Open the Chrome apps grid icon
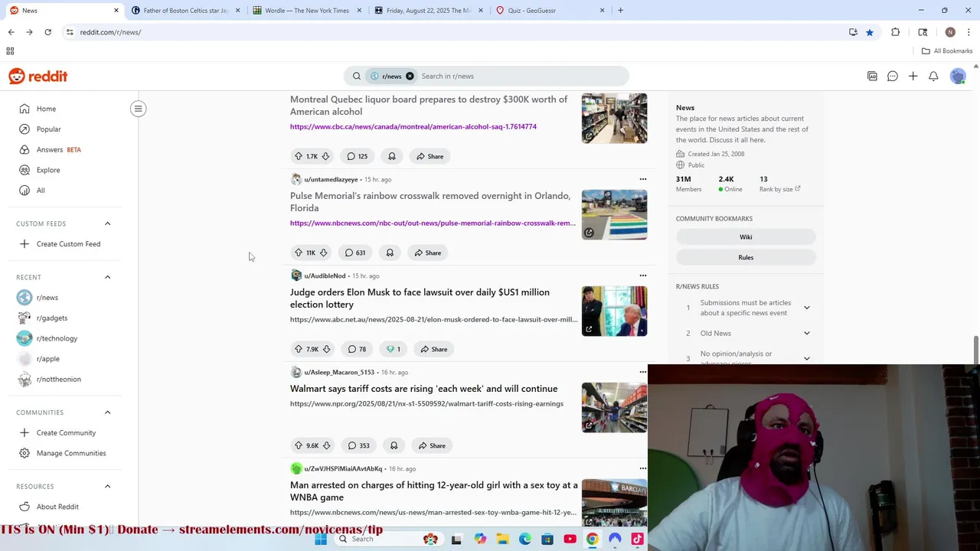 (10, 51)
